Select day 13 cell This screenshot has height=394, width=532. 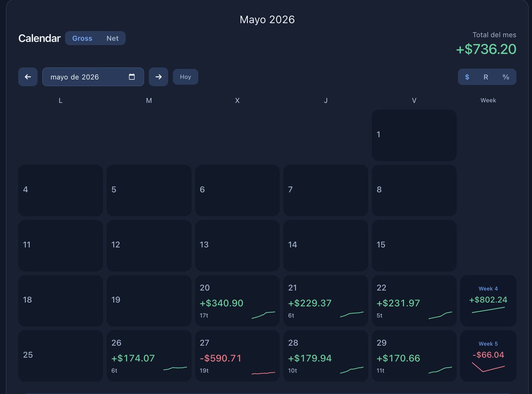(237, 246)
